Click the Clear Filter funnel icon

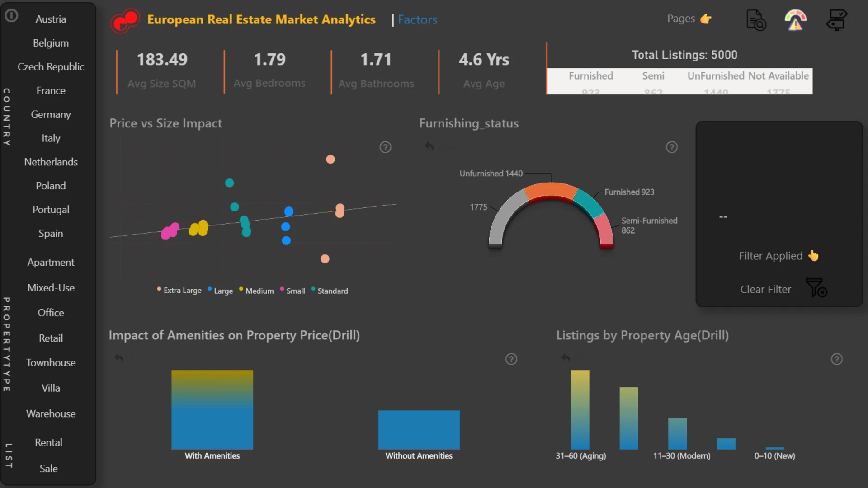pyautogui.click(x=816, y=288)
